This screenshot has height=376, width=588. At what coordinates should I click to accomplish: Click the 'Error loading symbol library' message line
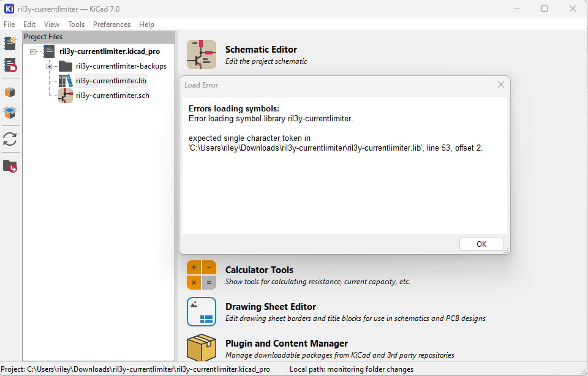pyautogui.click(x=270, y=118)
